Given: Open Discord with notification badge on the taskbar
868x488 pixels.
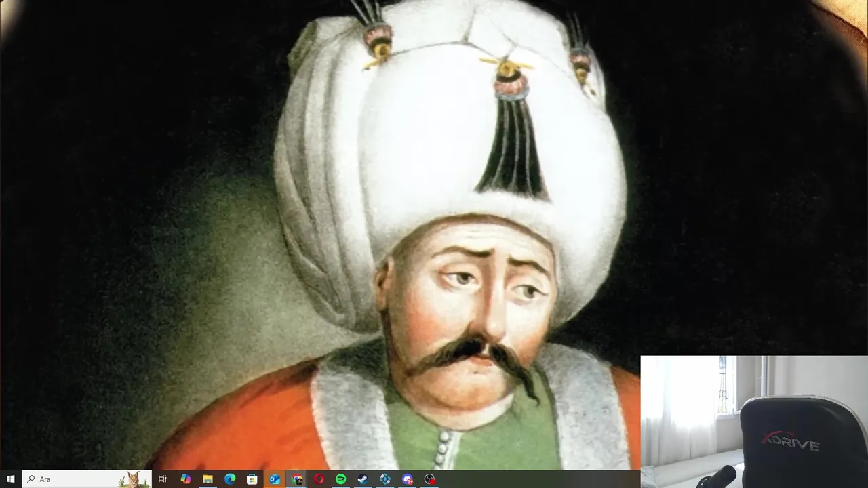Looking at the screenshot, I should 408,479.
